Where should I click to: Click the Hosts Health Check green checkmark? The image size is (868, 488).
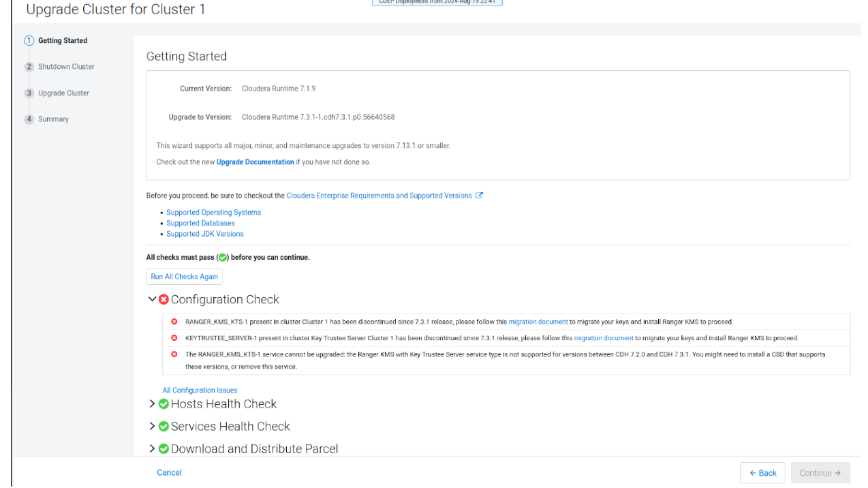[164, 404]
